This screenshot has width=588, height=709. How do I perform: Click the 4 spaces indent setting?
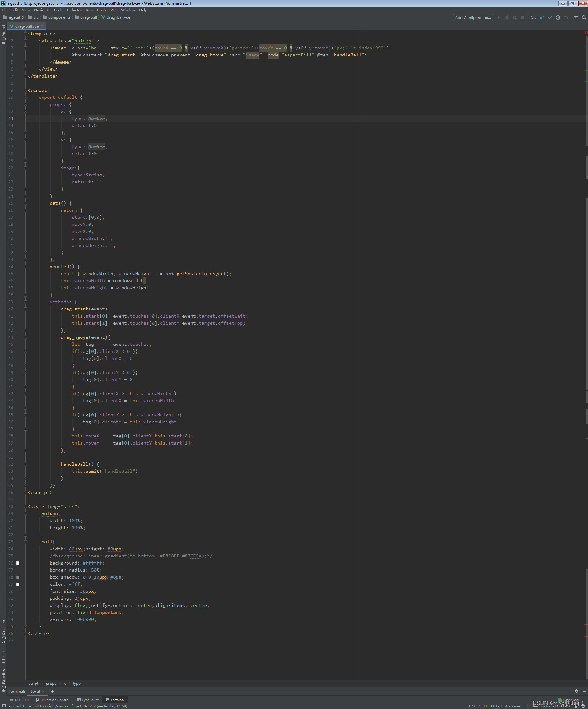pos(513,706)
